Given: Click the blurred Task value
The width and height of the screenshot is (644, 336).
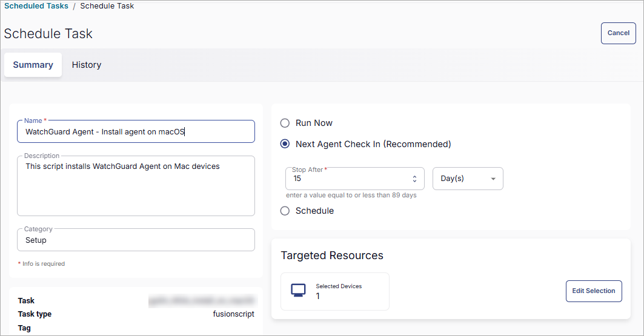Looking at the screenshot, I should click(x=202, y=301).
